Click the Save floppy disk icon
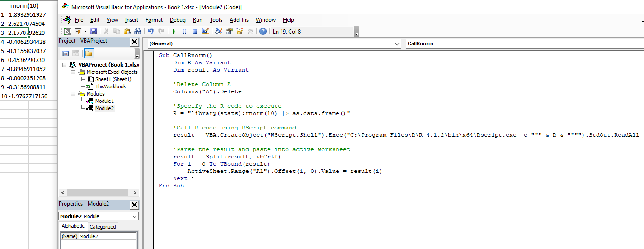 click(x=94, y=31)
